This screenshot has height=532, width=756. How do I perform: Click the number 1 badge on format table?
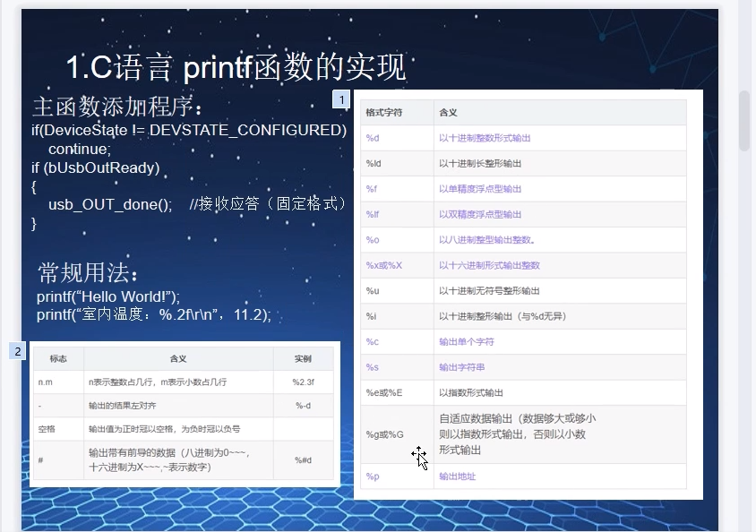coord(340,99)
